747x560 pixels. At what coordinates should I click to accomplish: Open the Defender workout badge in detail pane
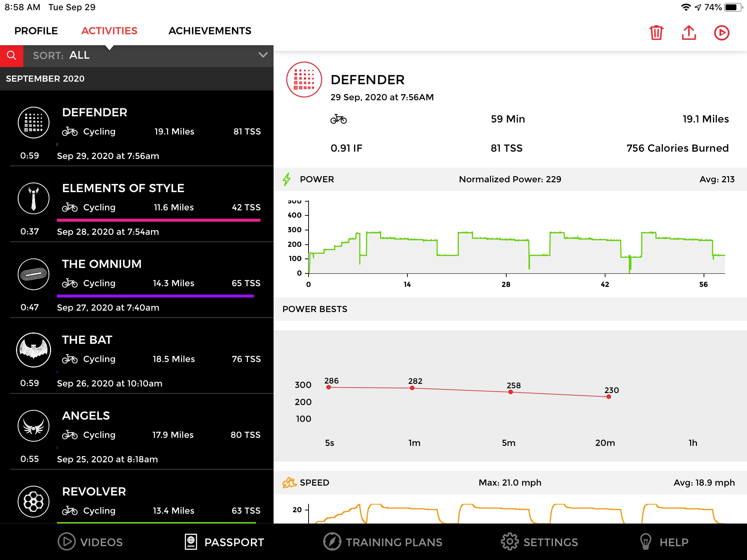(304, 80)
